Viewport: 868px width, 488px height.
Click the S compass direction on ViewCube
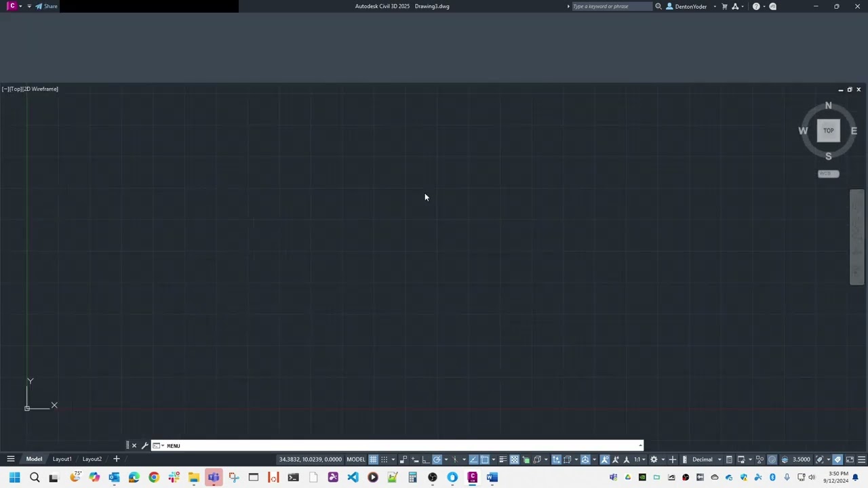tap(828, 156)
